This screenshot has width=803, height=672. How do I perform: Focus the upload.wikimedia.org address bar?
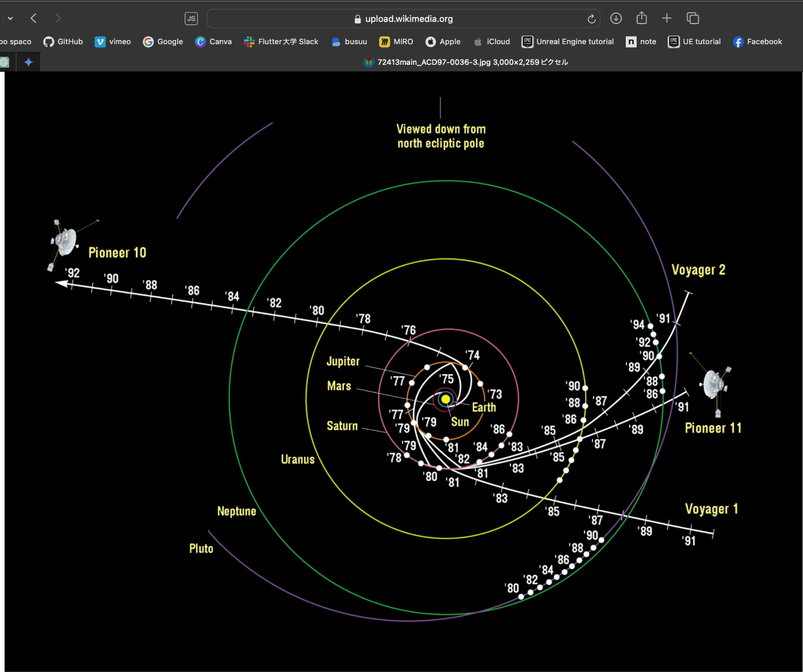point(403,18)
